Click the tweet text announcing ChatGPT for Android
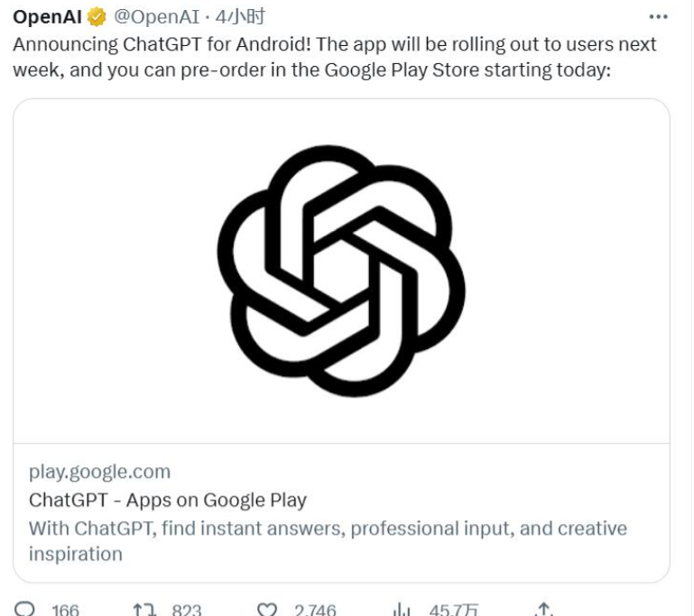Viewport: 694px width, 616px height. tap(335, 57)
